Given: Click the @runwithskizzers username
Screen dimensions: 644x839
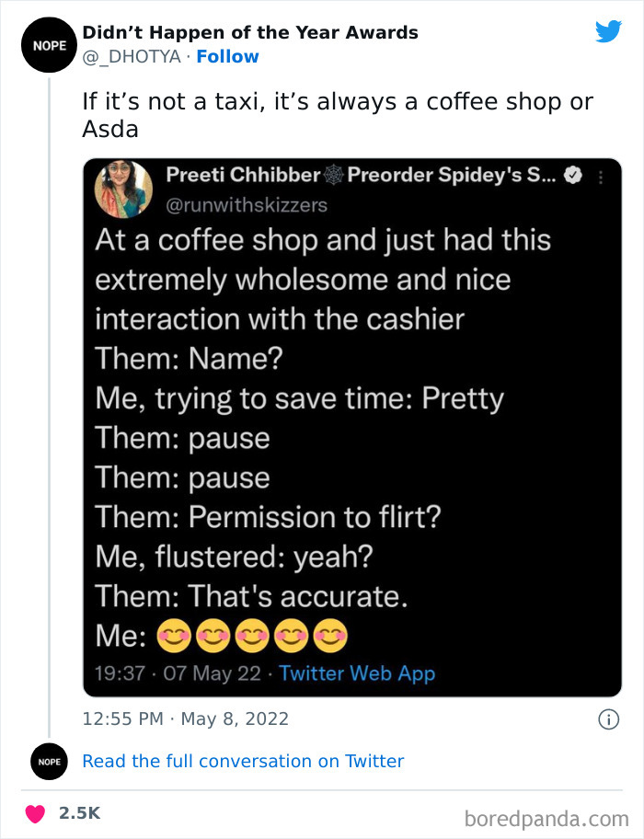Looking at the screenshot, I should click(x=247, y=204).
